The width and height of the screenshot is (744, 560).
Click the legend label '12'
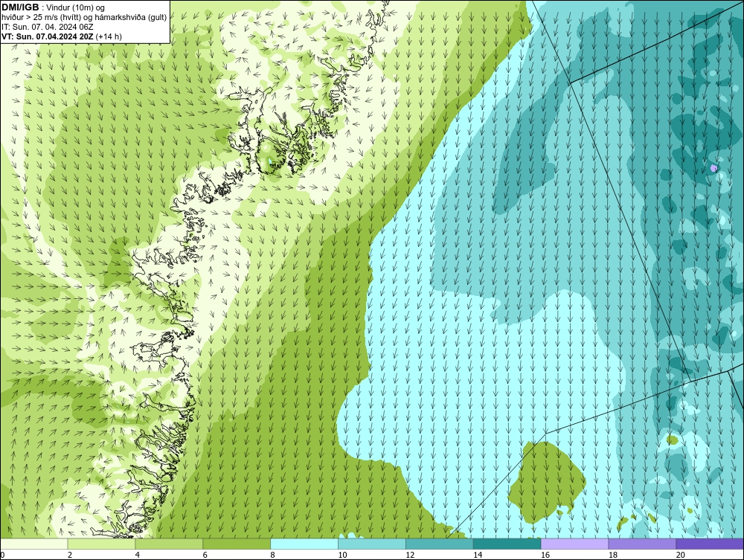pos(410,555)
